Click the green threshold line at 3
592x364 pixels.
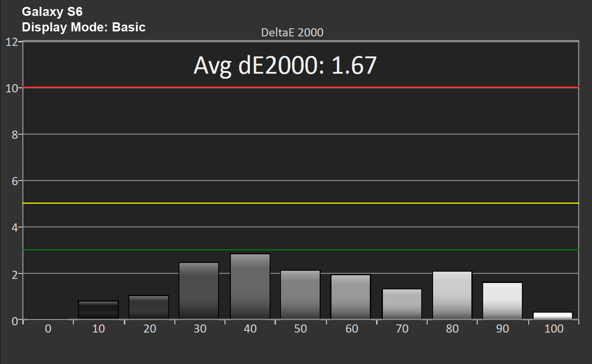299,250
